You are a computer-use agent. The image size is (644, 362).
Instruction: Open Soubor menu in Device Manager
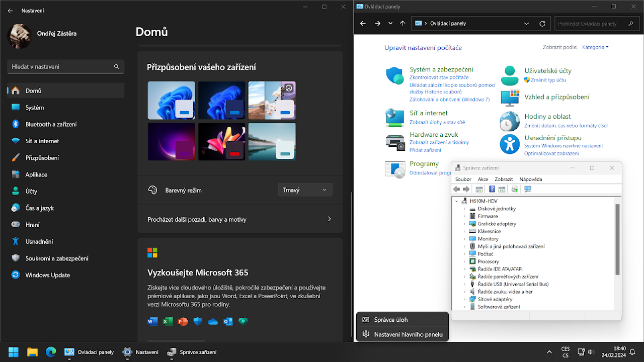coord(463,179)
